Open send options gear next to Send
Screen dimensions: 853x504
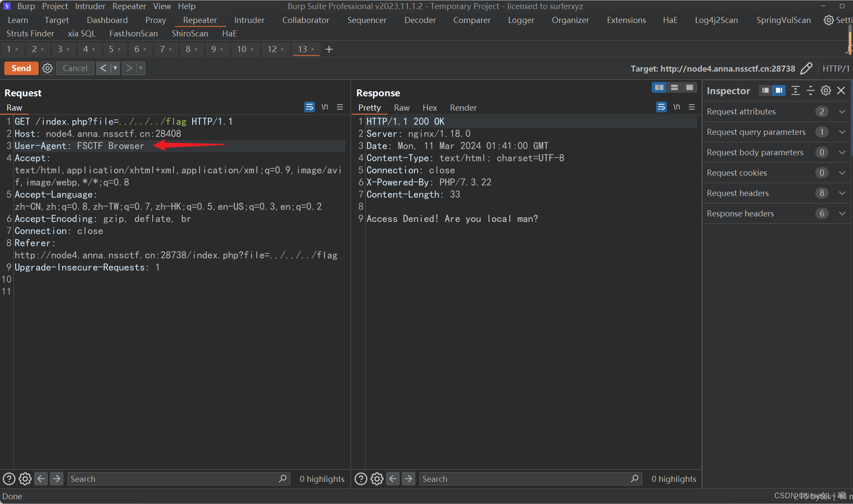(x=48, y=68)
